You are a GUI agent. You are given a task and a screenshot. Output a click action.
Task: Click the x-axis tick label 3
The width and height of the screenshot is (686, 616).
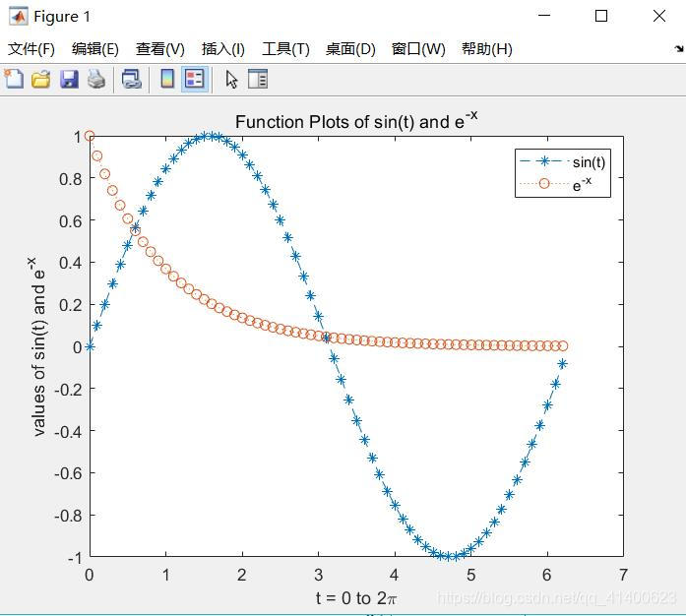coord(318,575)
